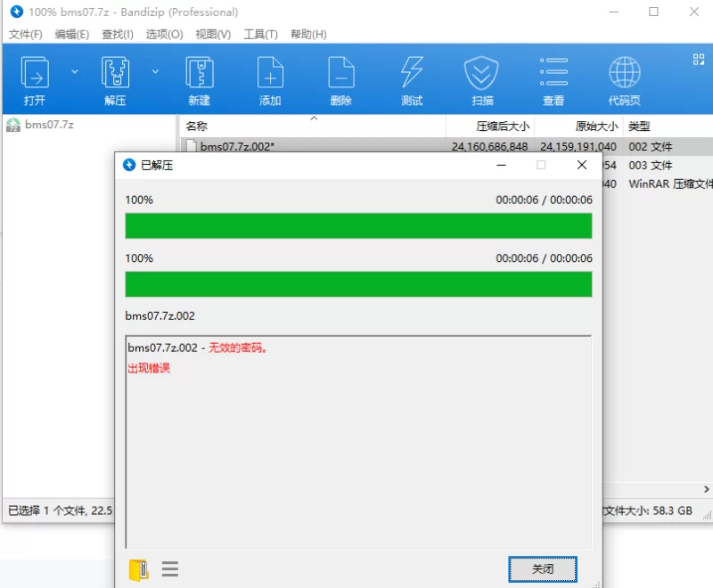Open the 工具(T) menu
The height and width of the screenshot is (588, 713).
click(260, 35)
